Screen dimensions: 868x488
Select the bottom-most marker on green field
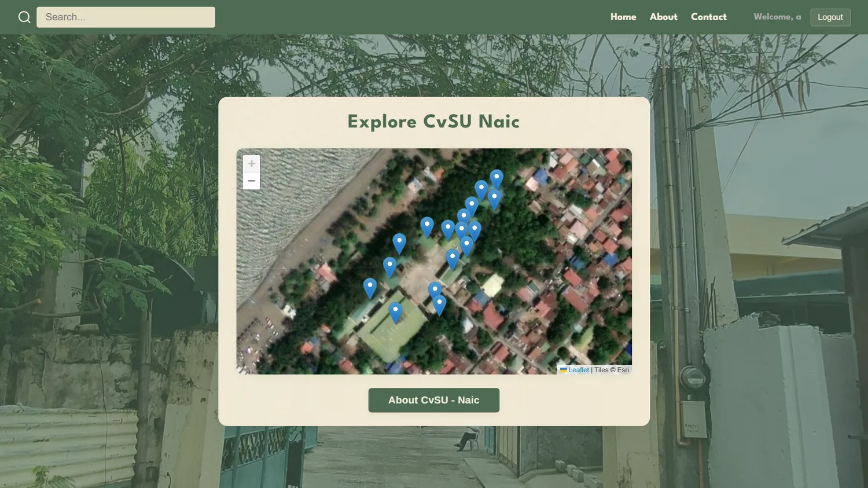(395, 313)
